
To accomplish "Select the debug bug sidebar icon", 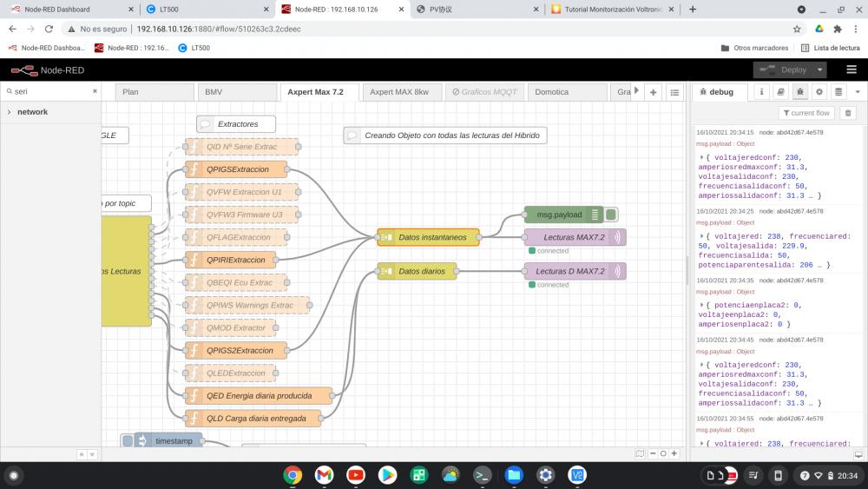I will (800, 92).
